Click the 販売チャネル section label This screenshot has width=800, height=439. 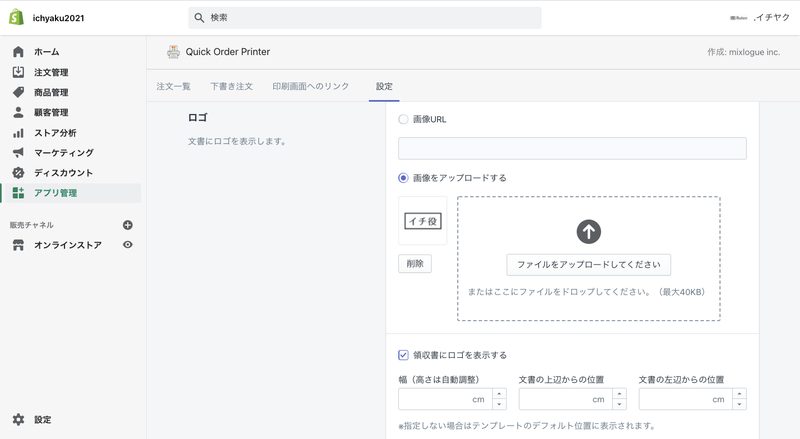pyautogui.click(x=32, y=225)
